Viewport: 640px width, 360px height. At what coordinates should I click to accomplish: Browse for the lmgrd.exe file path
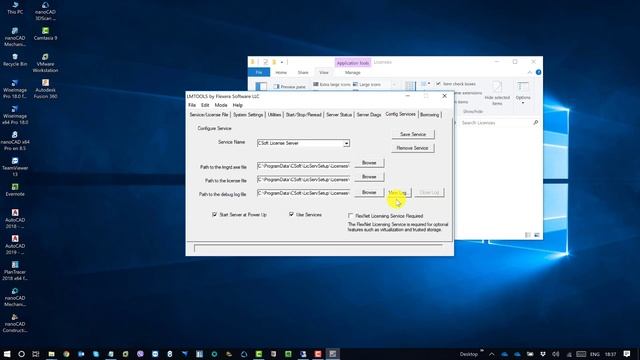click(x=369, y=163)
